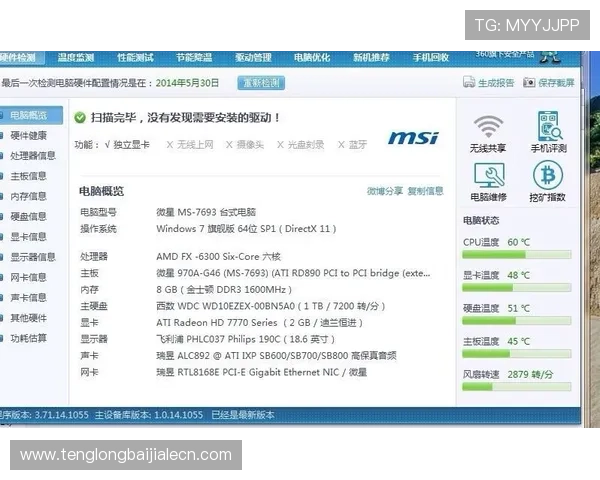Click the text 微星 MS-7693 台式电脑
This screenshot has height=480, width=600.
tap(206, 212)
